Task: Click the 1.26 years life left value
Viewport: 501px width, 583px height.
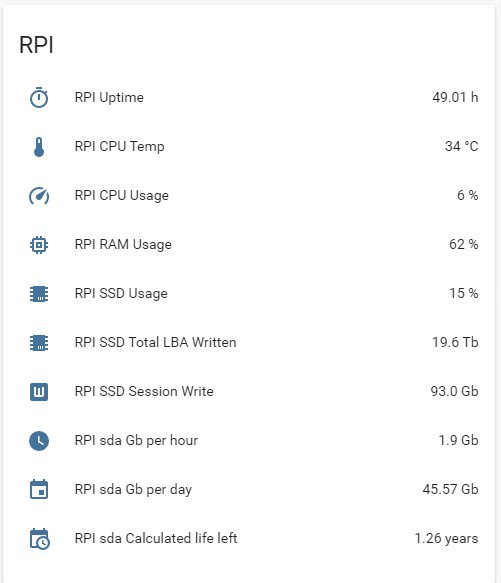Action: (446, 538)
